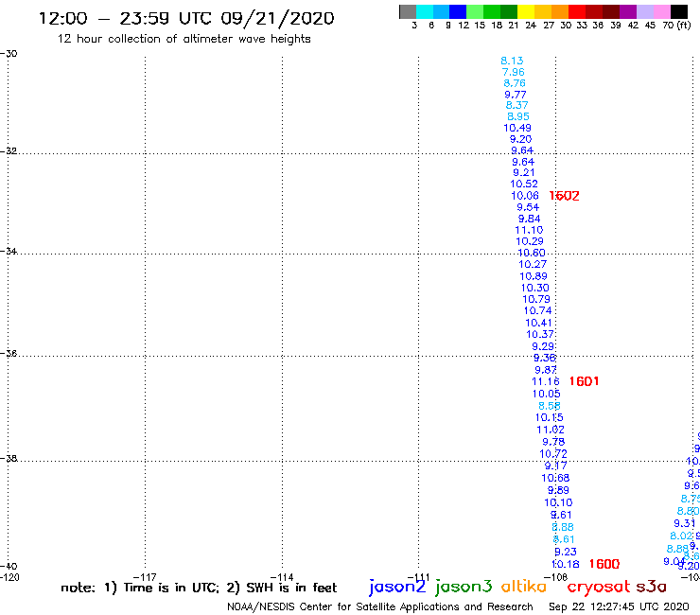Select the wave height 11.02

tap(550, 430)
